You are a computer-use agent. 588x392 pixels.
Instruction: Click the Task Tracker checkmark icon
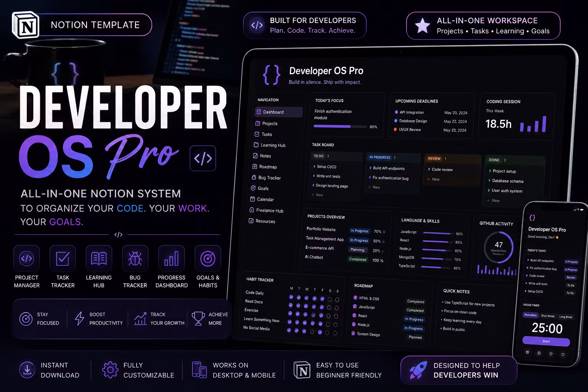[63, 258]
